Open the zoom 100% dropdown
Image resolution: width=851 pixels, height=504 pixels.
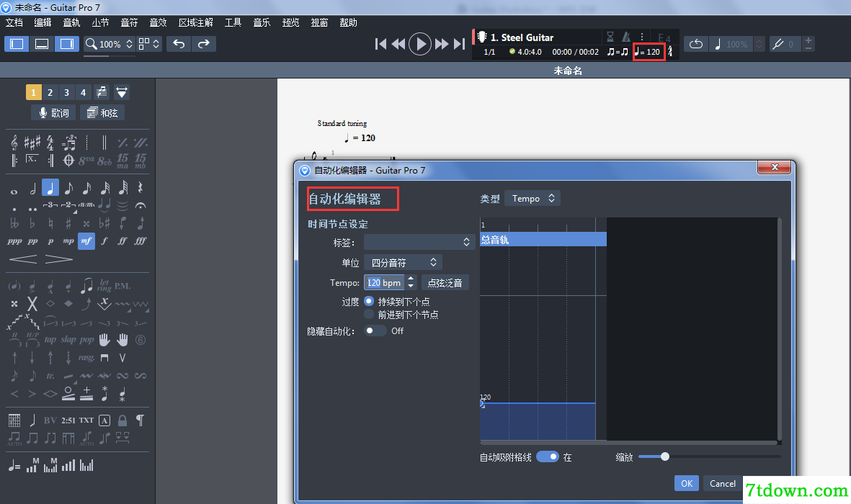click(110, 44)
